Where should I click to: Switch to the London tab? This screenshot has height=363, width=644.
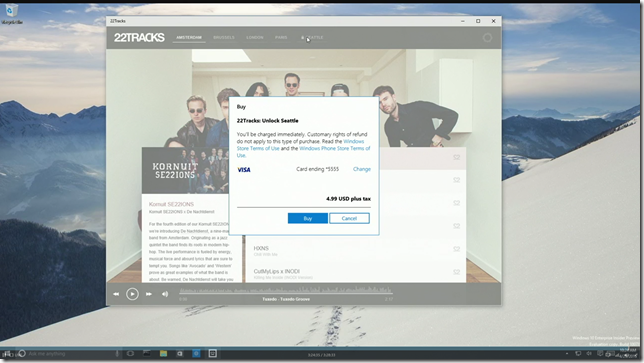coord(255,37)
